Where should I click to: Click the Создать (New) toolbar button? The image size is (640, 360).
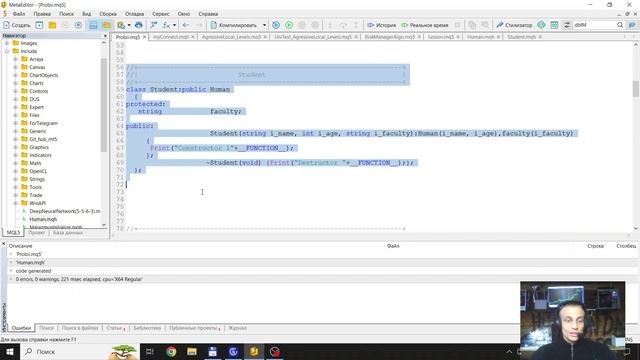point(17,25)
